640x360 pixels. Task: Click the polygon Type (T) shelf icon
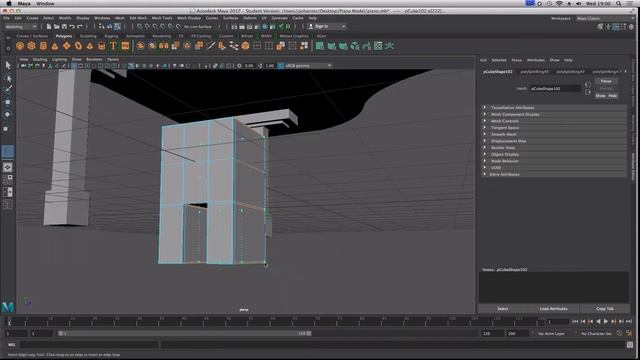(x=113, y=46)
